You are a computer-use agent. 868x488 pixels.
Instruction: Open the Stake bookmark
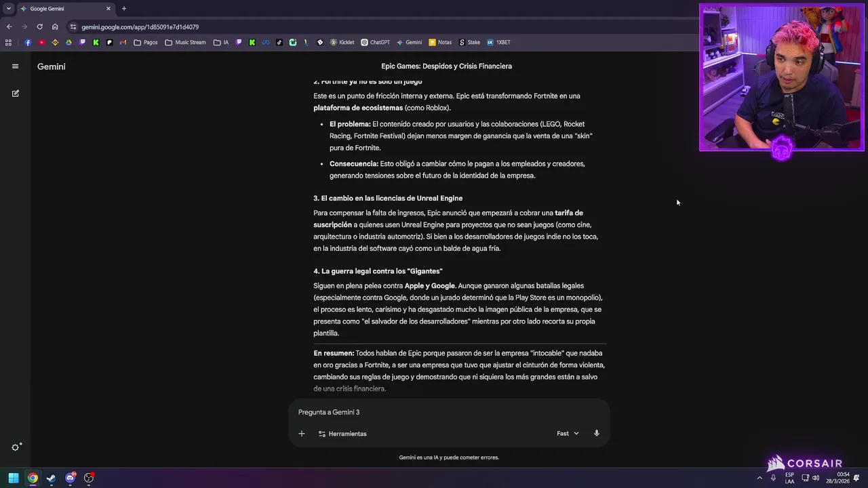pos(470,42)
